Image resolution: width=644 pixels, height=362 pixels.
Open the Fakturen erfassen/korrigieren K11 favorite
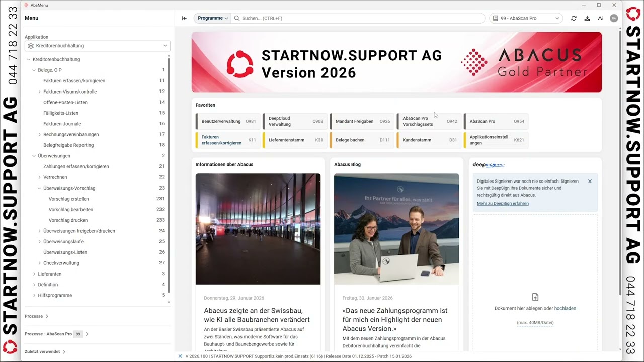click(x=228, y=140)
